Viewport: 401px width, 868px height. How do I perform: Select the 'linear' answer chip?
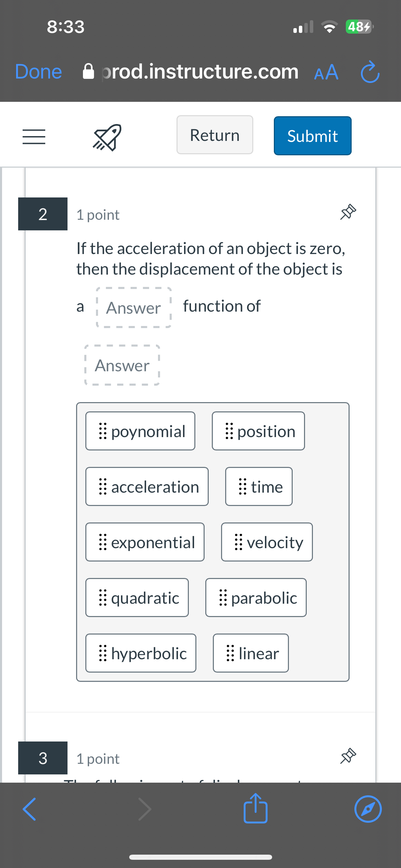(x=250, y=653)
